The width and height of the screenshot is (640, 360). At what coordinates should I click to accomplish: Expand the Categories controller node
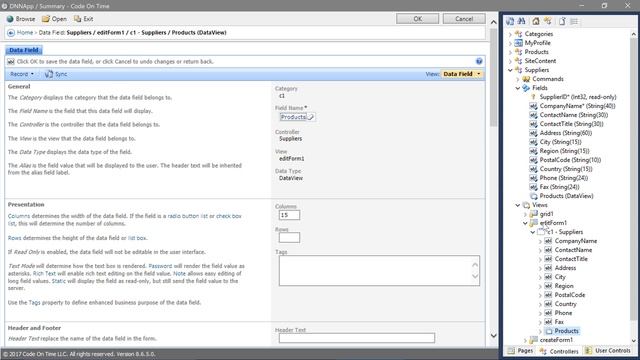(510, 34)
